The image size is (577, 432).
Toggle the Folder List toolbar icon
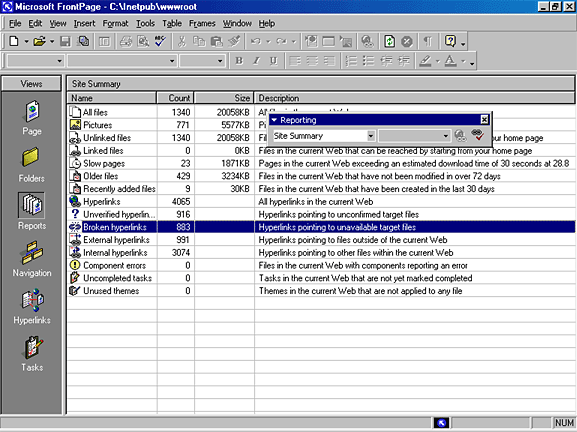[x=105, y=41]
